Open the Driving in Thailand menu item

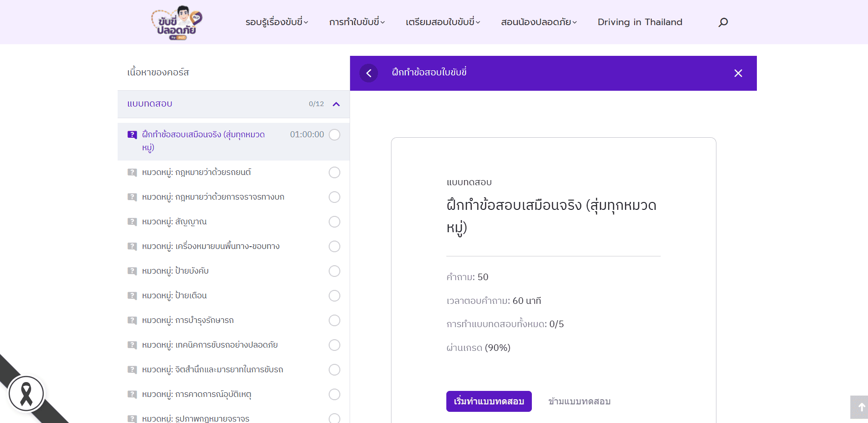(640, 22)
